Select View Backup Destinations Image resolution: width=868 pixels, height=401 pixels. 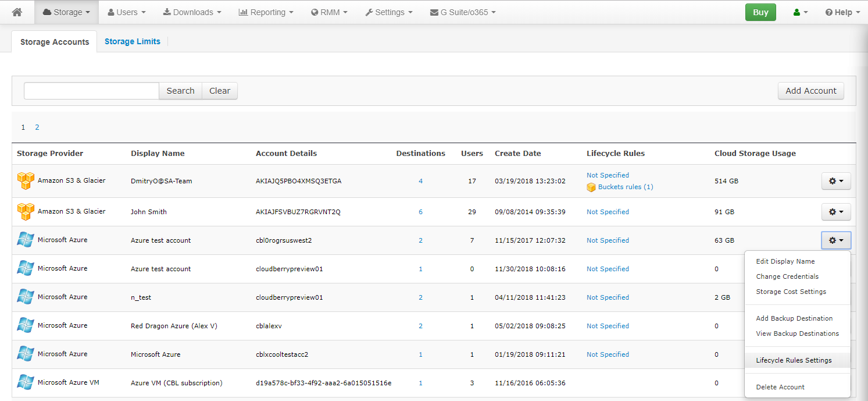pyautogui.click(x=798, y=333)
